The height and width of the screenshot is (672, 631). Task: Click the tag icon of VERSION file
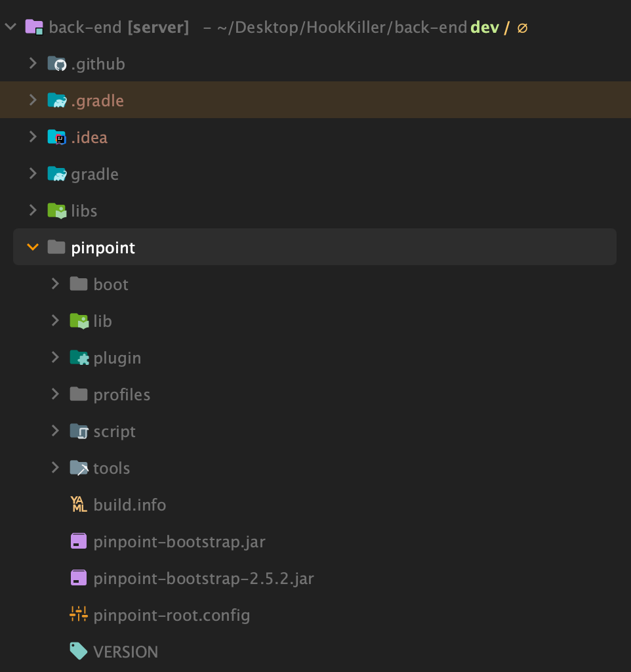pyautogui.click(x=79, y=652)
